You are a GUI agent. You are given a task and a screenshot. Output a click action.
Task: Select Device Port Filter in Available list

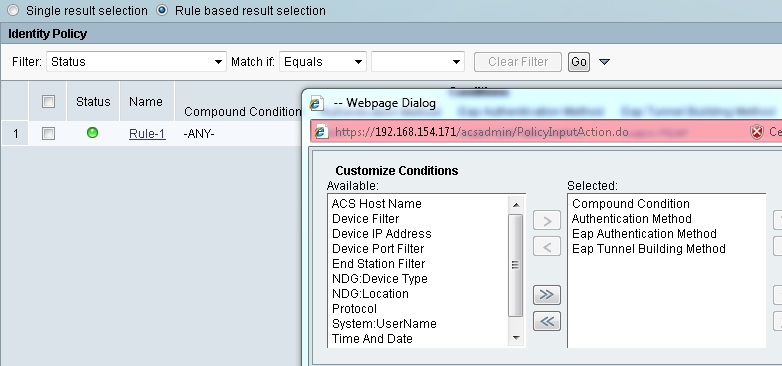[x=378, y=248]
